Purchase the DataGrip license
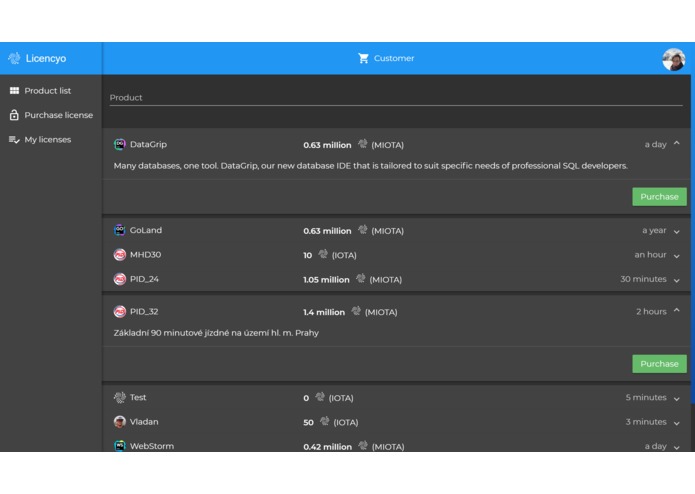This screenshot has width=695, height=494. point(659,197)
